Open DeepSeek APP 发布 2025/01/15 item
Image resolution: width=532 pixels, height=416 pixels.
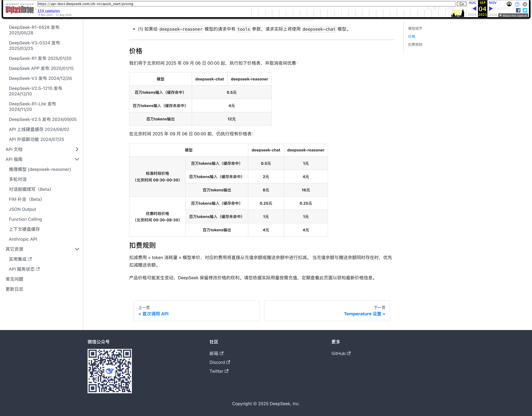point(41,68)
